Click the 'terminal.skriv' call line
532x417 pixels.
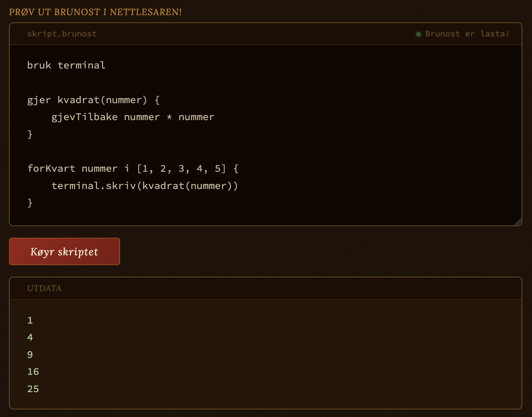coord(144,186)
